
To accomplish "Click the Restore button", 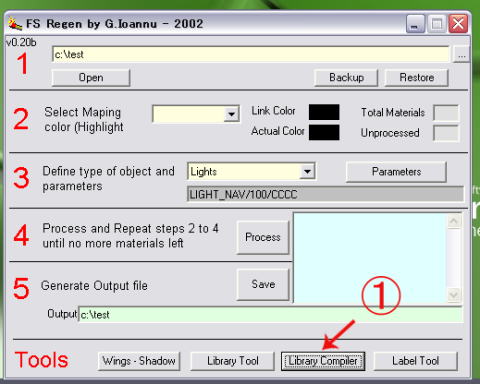I will [417, 78].
